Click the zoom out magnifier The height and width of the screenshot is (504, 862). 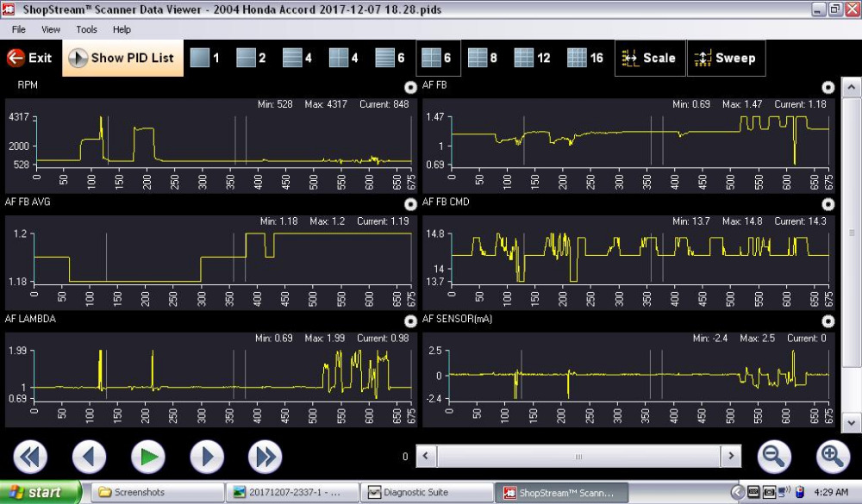(x=774, y=456)
